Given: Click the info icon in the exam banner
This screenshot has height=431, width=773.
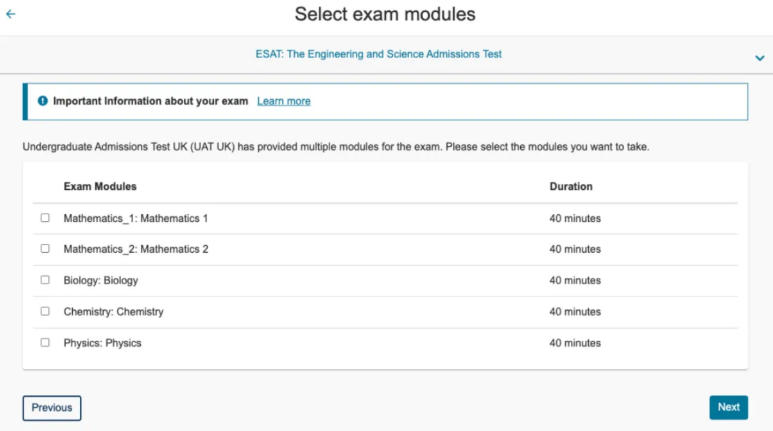Looking at the screenshot, I should [43, 101].
